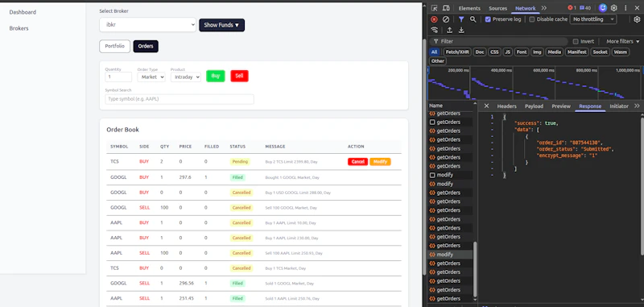644x307 pixels.
Task: Filter requests by JS type
Action: [x=508, y=52]
